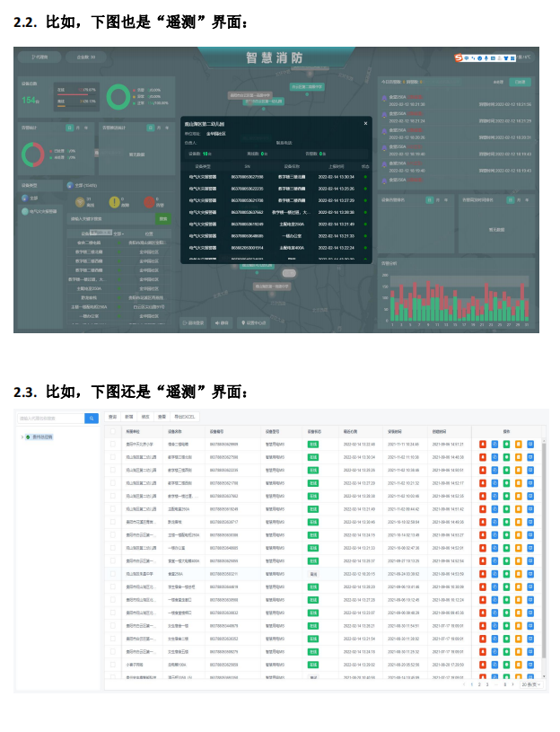Expand the tree node in left panel
The image size is (560, 732).
point(22,437)
